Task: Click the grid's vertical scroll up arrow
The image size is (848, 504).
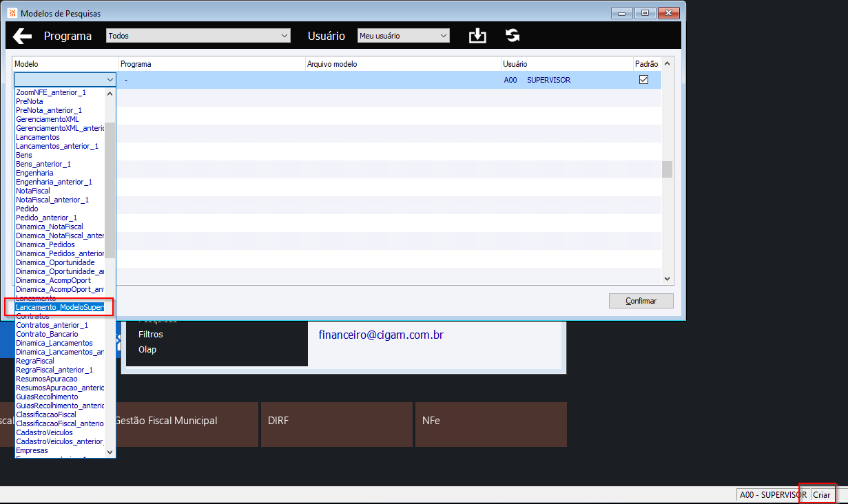Action: (667, 64)
